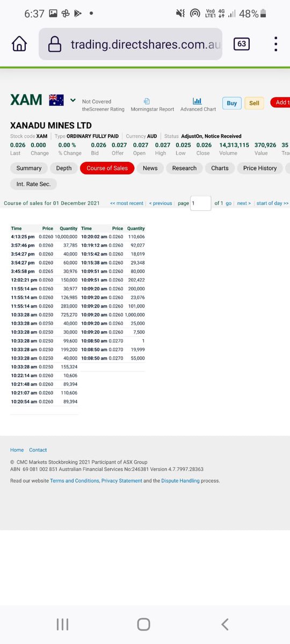This screenshot has height=644, width=290.
Task: Click the 19,999 quantity cell
Action: pyautogui.click(x=138, y=349)
